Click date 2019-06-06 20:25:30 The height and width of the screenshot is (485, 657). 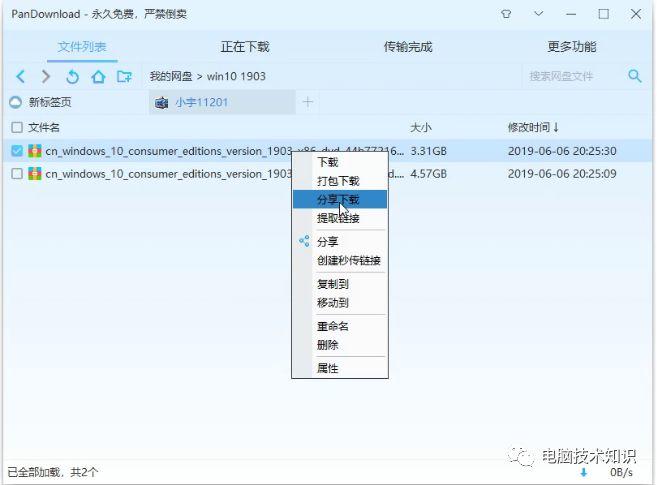[x=562, y=151]
